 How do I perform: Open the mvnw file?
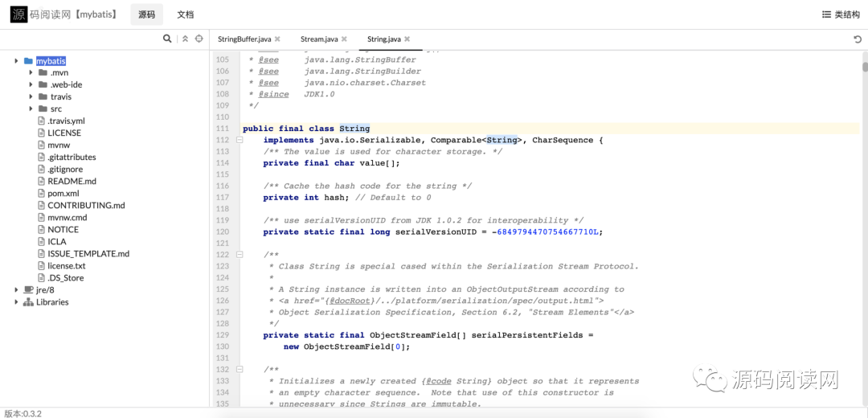click(x=59, y=145)
